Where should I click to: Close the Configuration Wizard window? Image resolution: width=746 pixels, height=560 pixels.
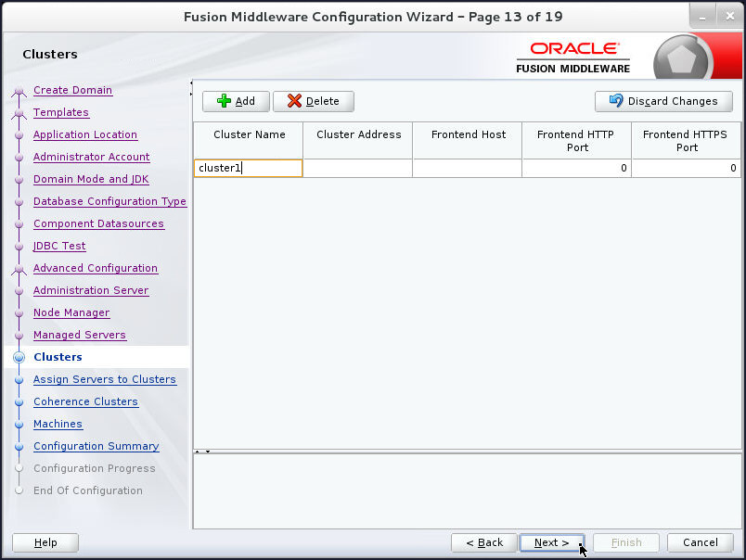click(729, 17)
